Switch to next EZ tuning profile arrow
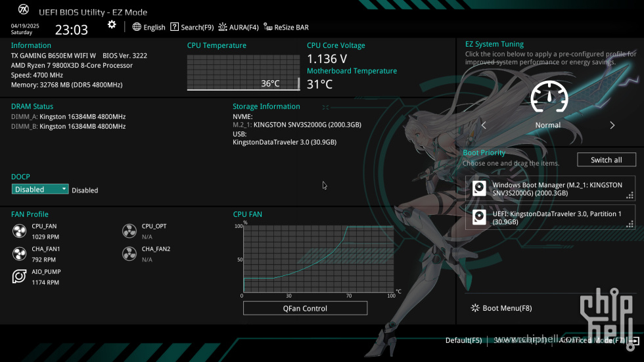The width and height of the screenshot is (644, 362). [x=612, y=125]
